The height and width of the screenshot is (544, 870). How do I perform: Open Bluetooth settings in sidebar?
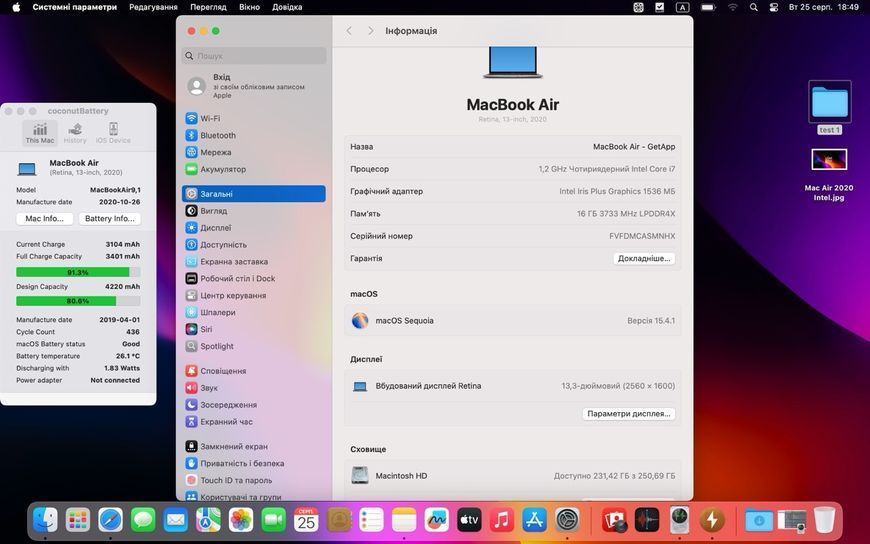click(x=254, y=135)
